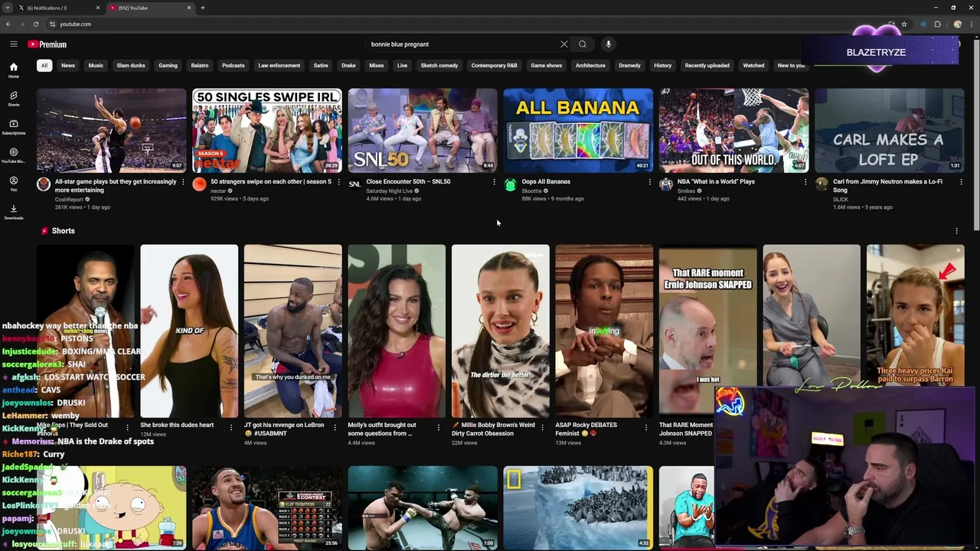Play the ALL BANANA video thumbnail
The width and height of the screenshot is (980, 551).
point(578,130)
